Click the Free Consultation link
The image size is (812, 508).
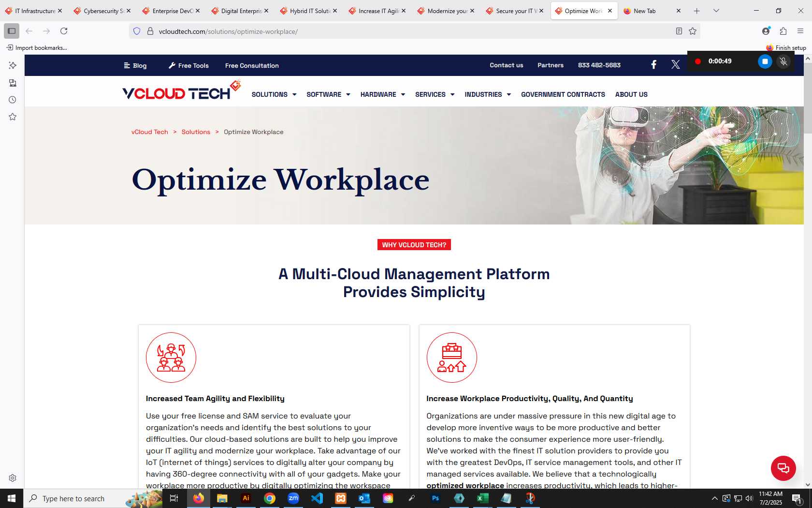click(x=252, y=65)
